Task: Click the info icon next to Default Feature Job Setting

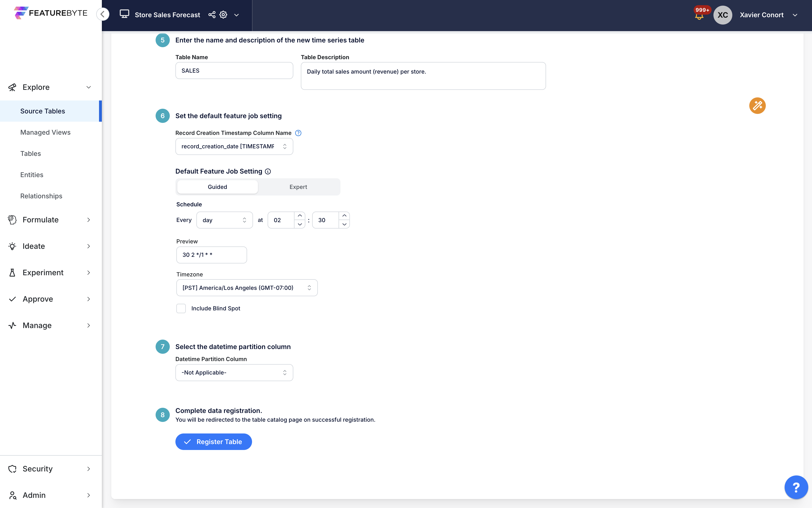Action: (268, 171)
